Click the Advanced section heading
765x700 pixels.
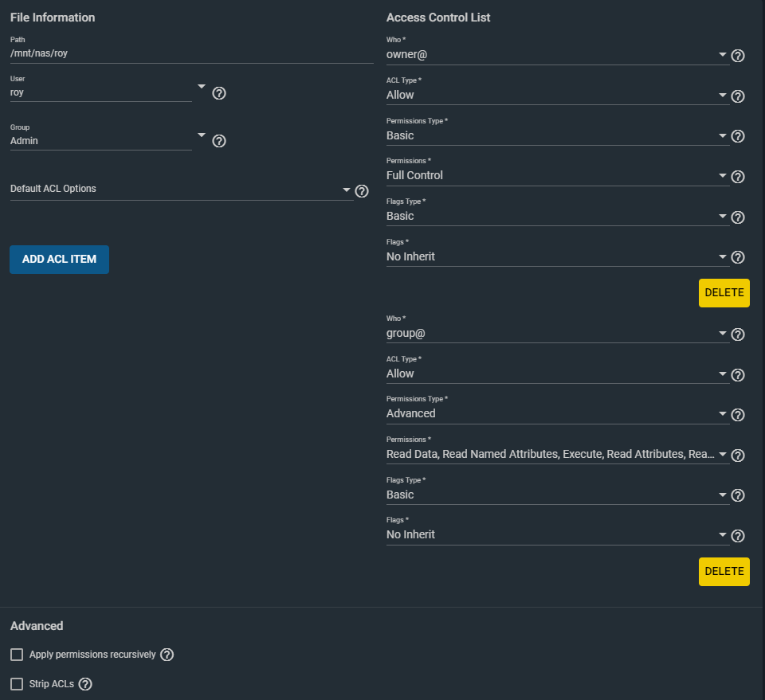coord(37,626)
